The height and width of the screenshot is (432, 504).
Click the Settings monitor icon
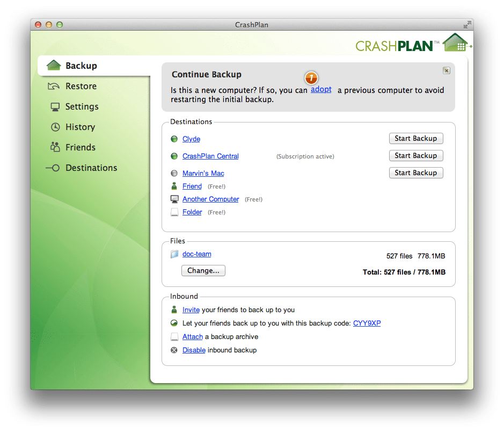pyautogui.click(x=55, y=107)
